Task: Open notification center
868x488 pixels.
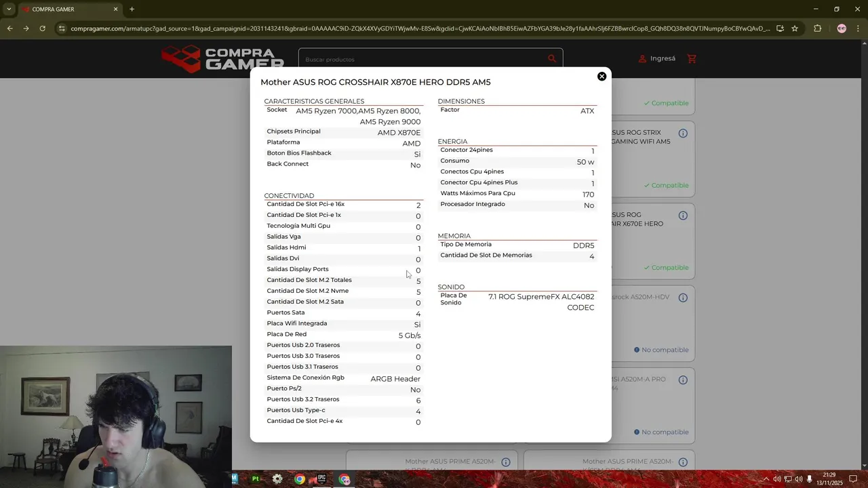Action: coord(853,479)
